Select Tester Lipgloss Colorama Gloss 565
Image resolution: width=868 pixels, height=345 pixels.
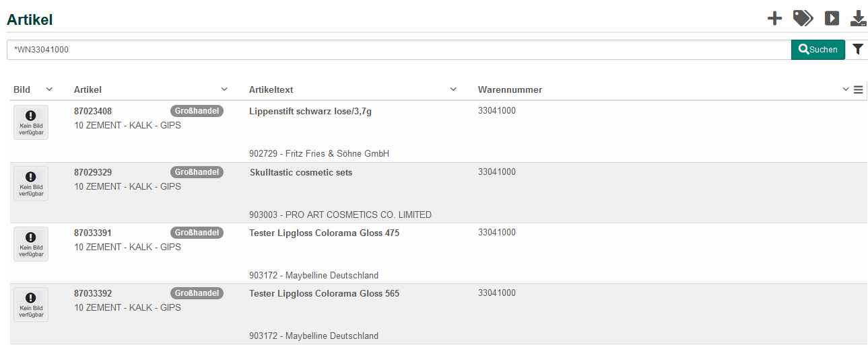point(324,293)
